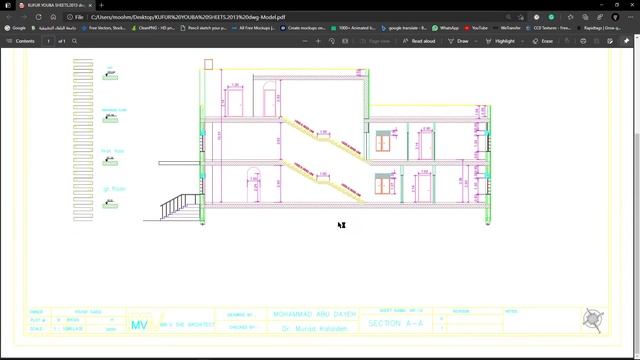Screen dimensions: 640x360
Task: Open browser Settings and more menu
Action: [x=631, y=17]
